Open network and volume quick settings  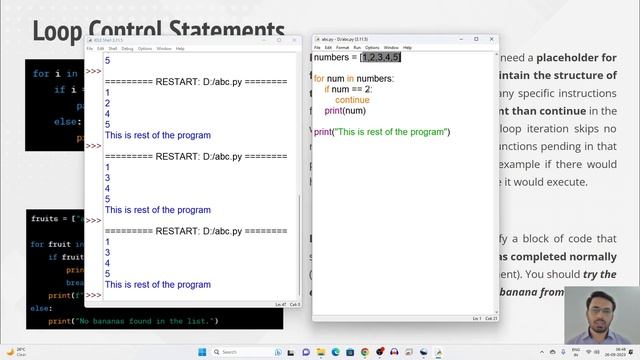click(x=593, y=352)
